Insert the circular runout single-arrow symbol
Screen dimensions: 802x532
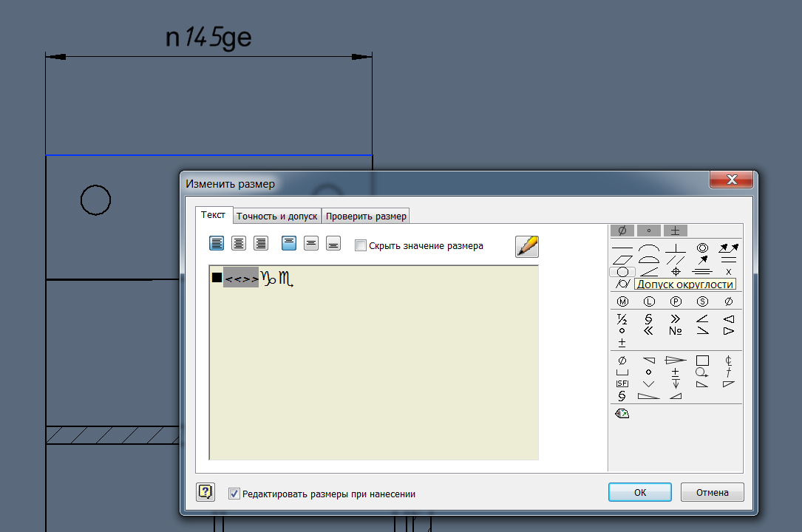click(702, 260)
